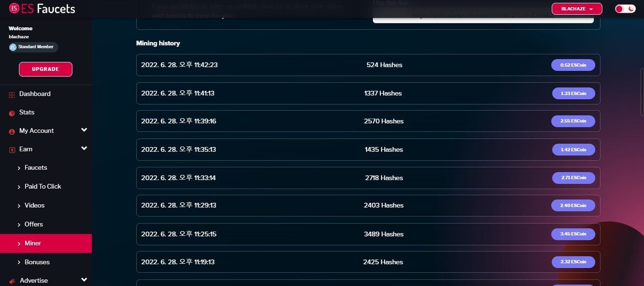Click the 1337 Hashes entry
Image resolution: width=644 pixels, height=286 pixels.
[x=383, y=94]
